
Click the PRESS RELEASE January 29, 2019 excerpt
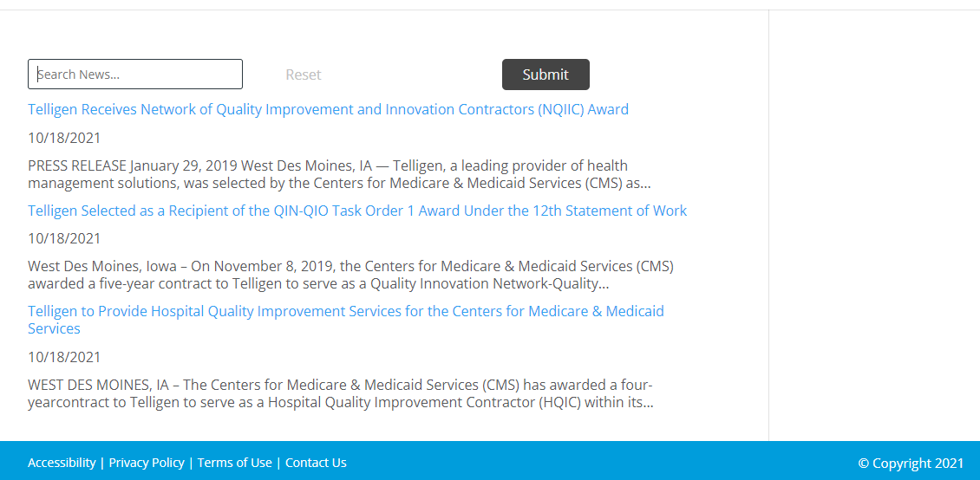(x=339, y=175)
